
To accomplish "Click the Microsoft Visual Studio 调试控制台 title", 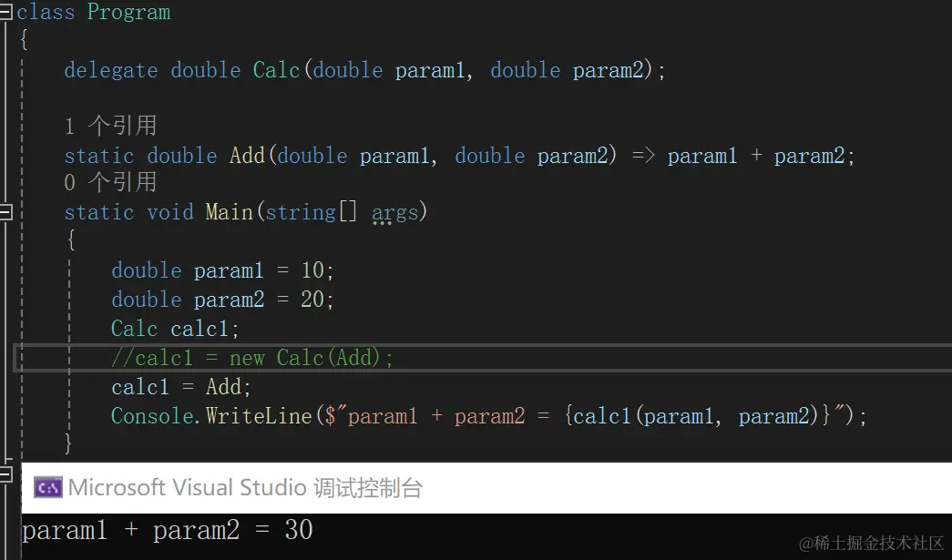I will (245, 488).
